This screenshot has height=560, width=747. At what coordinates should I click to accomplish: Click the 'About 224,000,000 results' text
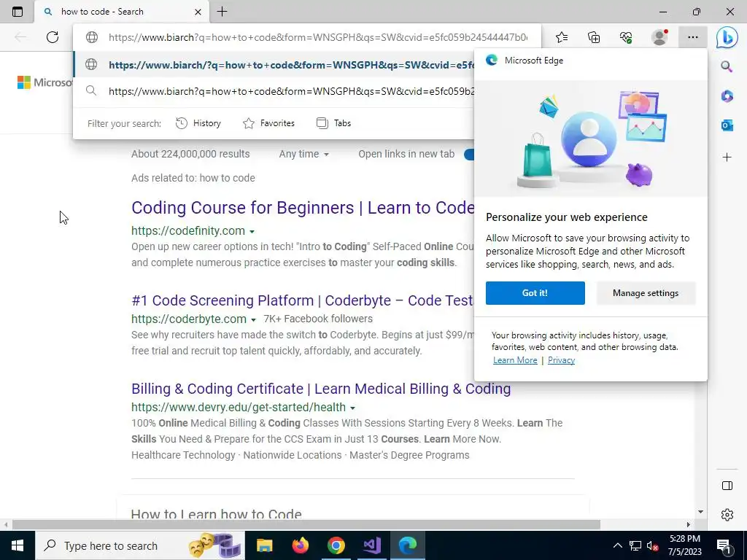(x=190, y=155)
